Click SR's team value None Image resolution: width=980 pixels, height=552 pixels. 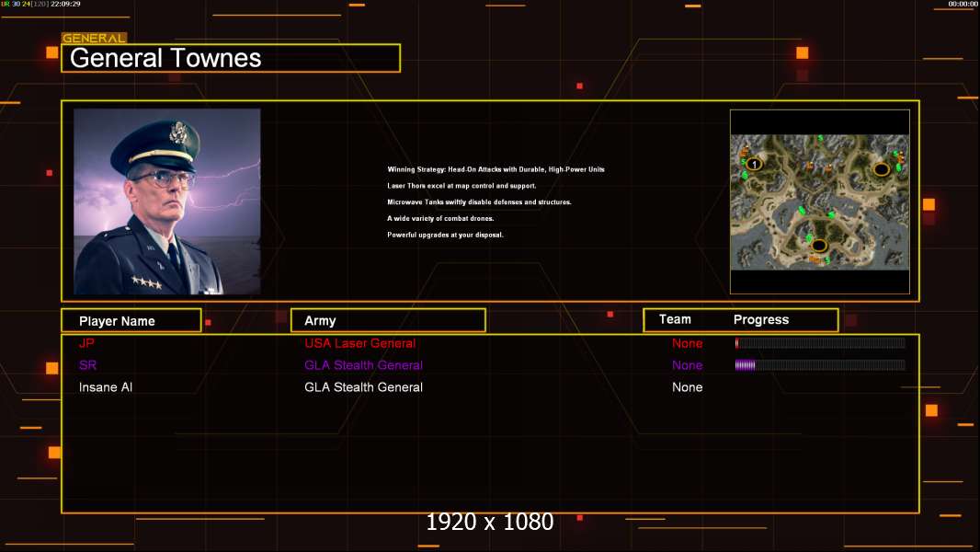[687, 365]
